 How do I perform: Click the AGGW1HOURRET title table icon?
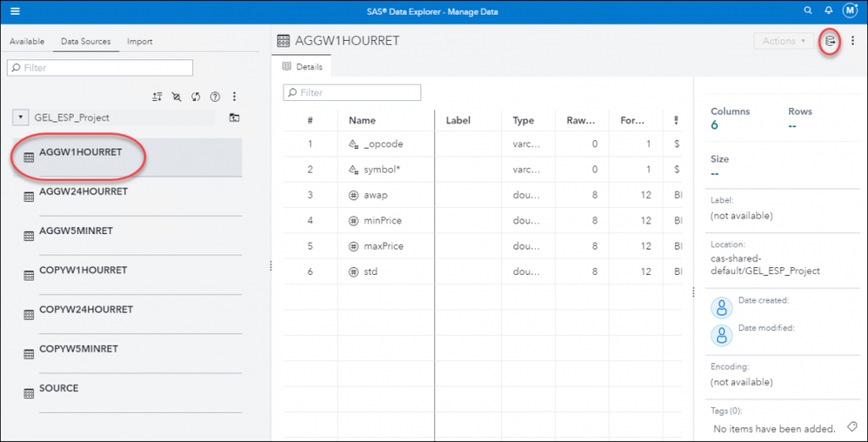(284, 41)
